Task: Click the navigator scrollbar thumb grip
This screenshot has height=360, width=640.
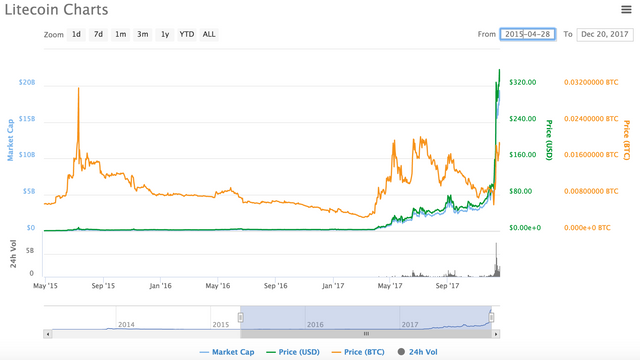Action: click(366, 334)
